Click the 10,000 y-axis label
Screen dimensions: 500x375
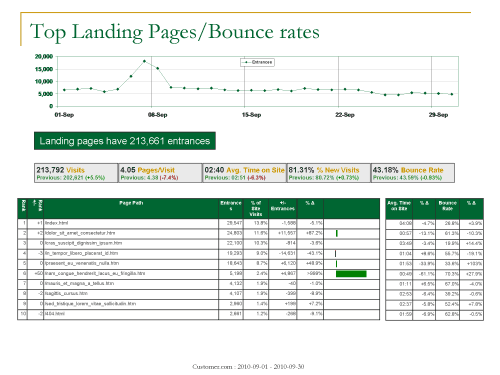pyautogui.click(x=44, y=82)
